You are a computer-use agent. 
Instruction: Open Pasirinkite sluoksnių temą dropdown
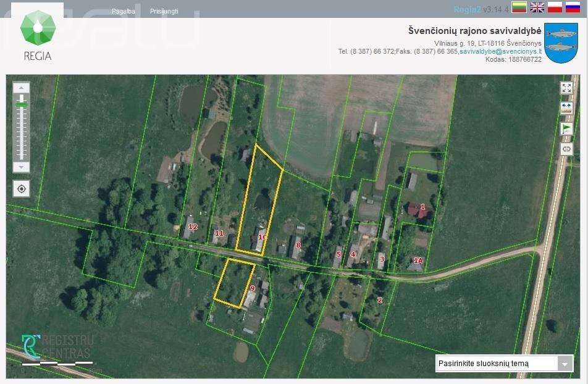coord(505,364)
